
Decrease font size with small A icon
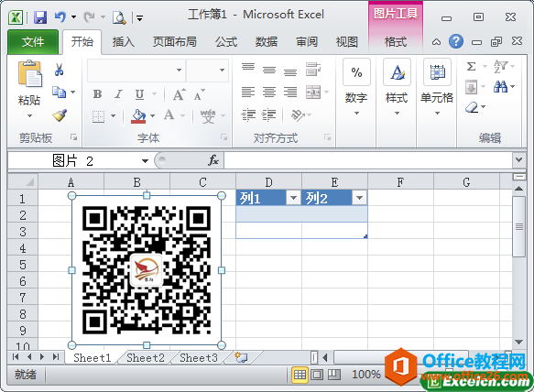click(x=200, y=94)
